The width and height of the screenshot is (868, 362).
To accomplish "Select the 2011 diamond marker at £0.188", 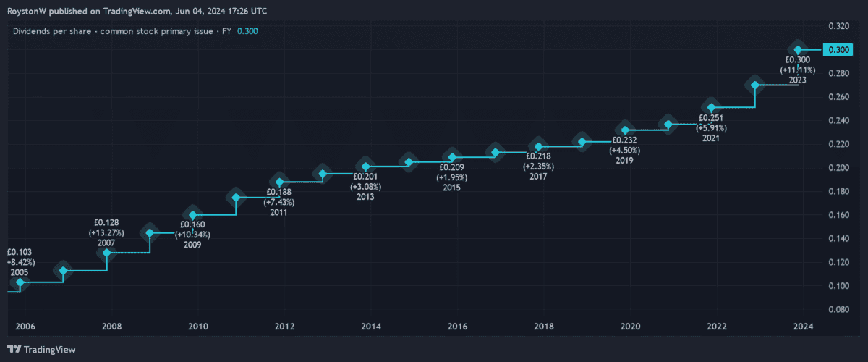I will coord(279,182).
